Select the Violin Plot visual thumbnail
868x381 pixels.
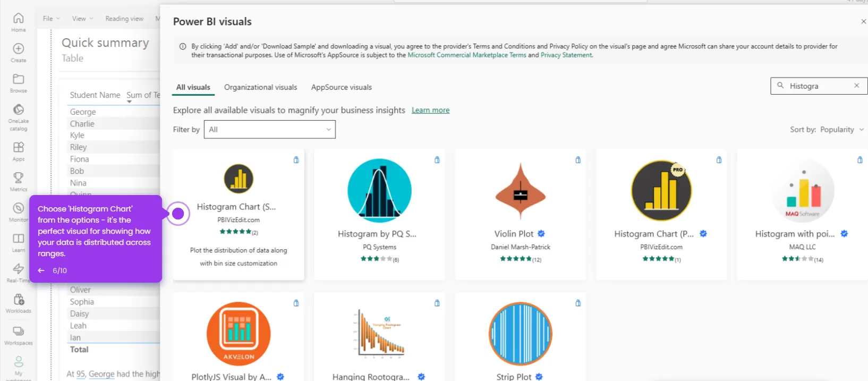pyautogui.click(x=521, y=191)
